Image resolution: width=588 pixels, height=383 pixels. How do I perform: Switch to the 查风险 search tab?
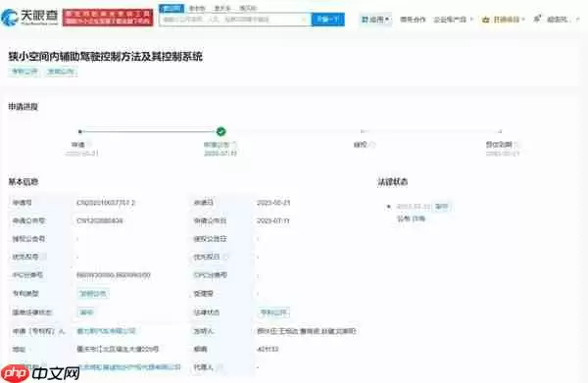(248, 8)
